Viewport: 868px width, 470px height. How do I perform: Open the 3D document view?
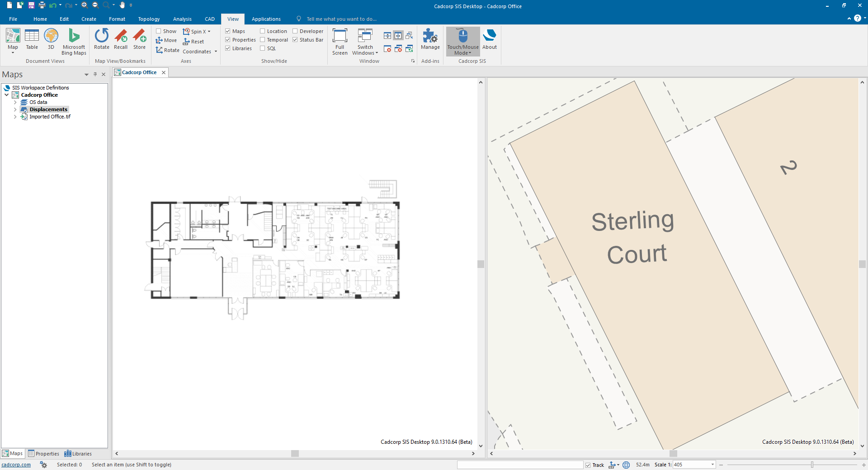click(51, 39)
